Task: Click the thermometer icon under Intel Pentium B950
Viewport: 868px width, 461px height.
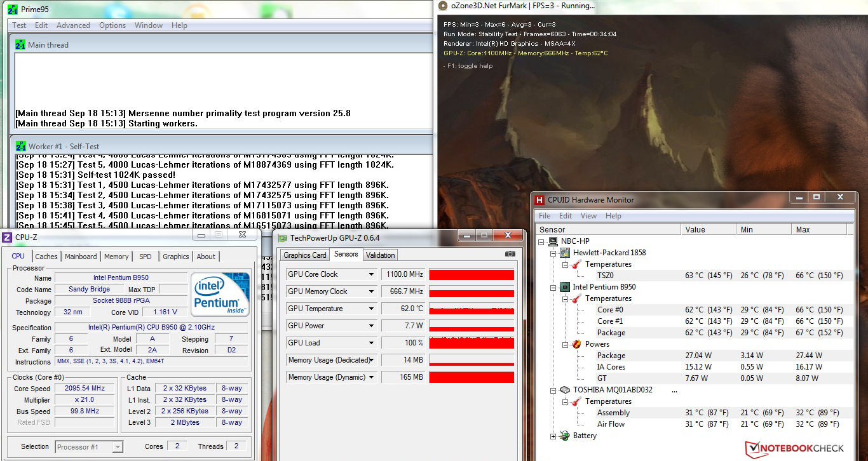Action: 576,298
